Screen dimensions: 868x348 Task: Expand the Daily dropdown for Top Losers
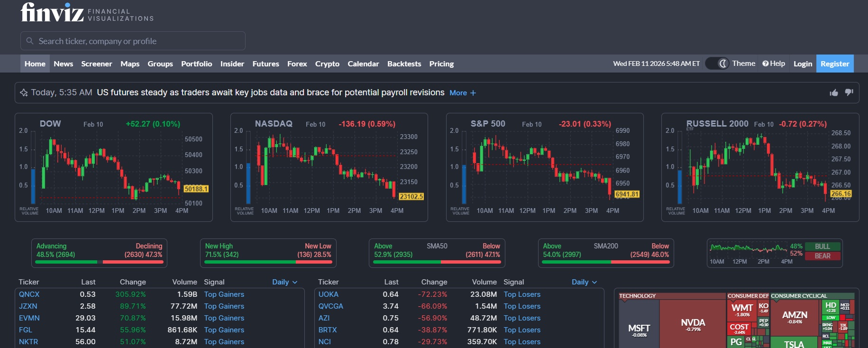tap(584, 282)
